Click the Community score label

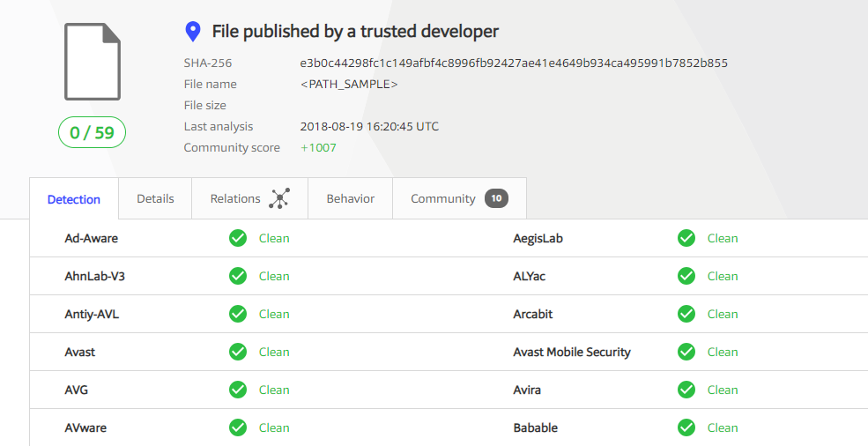pyautogui.click(x=232, y=147)
